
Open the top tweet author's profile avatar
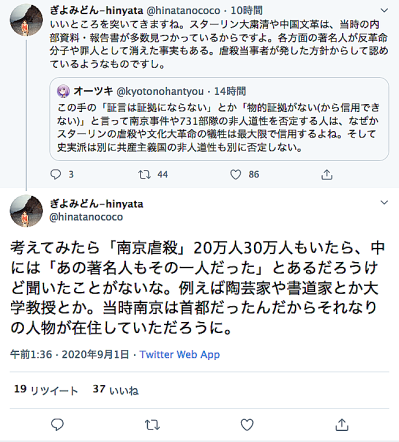pyautogui.click(x=26, y=20)
